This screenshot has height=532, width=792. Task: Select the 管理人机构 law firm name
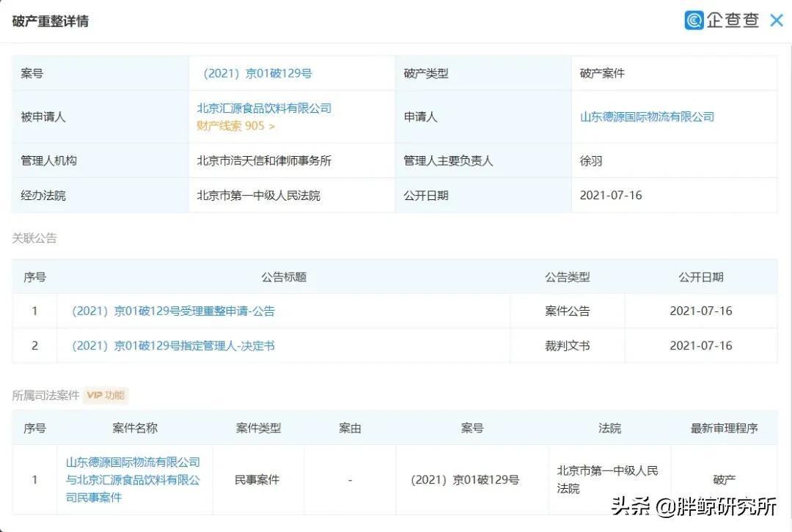(264, 160)
